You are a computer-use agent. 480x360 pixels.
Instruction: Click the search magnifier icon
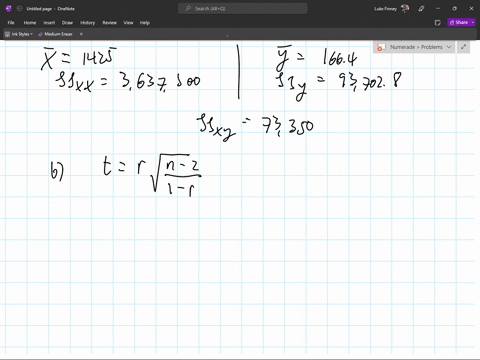(x=188, y=9)
